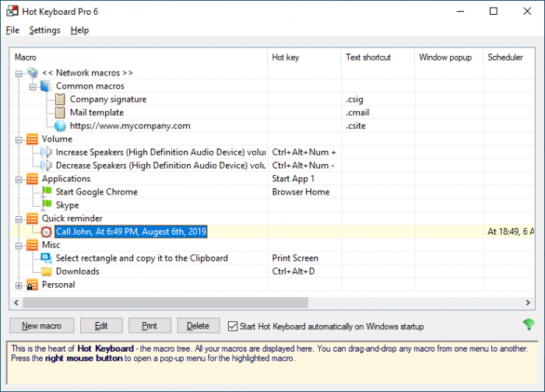Select the Company signature macro
545x392 pixels.
pos(108,100)
